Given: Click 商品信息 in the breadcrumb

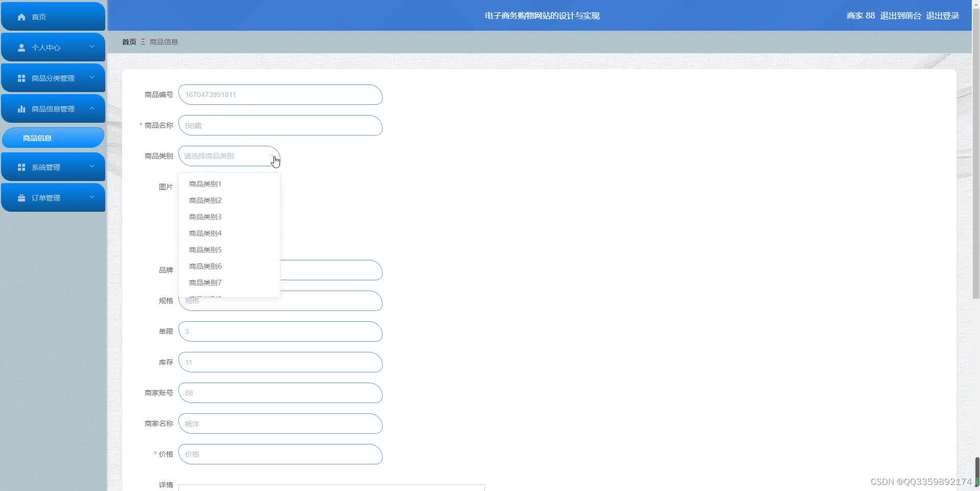Looking at the screenshot, I should (164, 42).
